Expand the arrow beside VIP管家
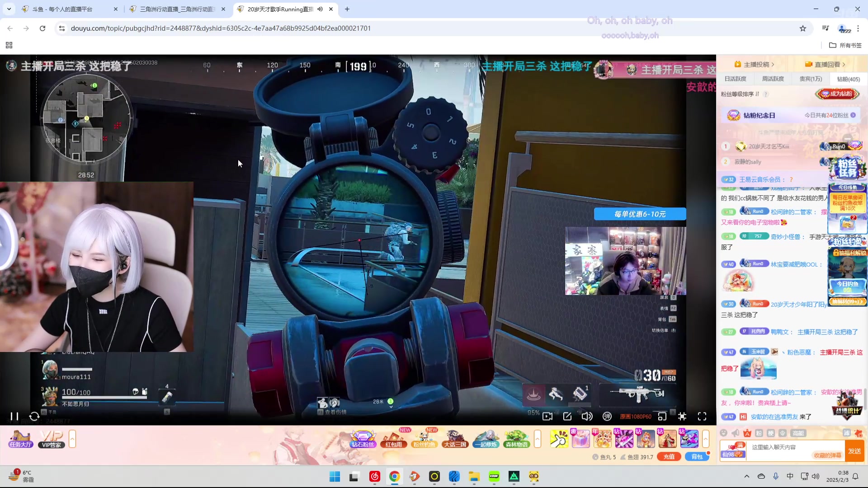This screenshot has height=488, width=868. (x=72, y=439)
